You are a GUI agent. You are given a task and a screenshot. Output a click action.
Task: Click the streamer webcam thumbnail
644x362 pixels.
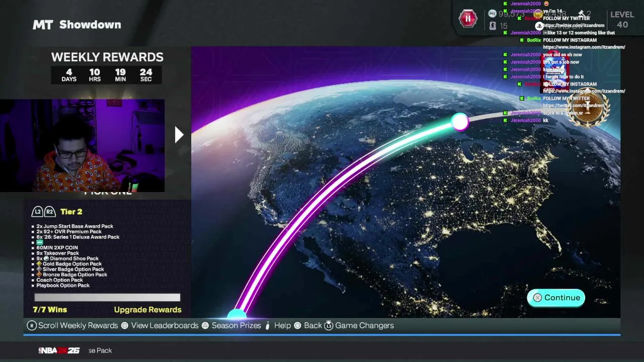(x=82, y=145)
